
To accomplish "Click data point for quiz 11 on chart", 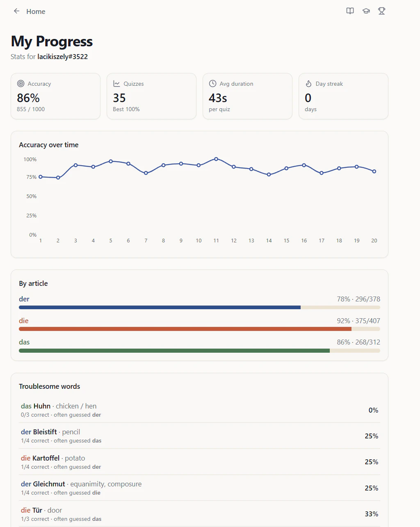I will (x=216, y=159).
